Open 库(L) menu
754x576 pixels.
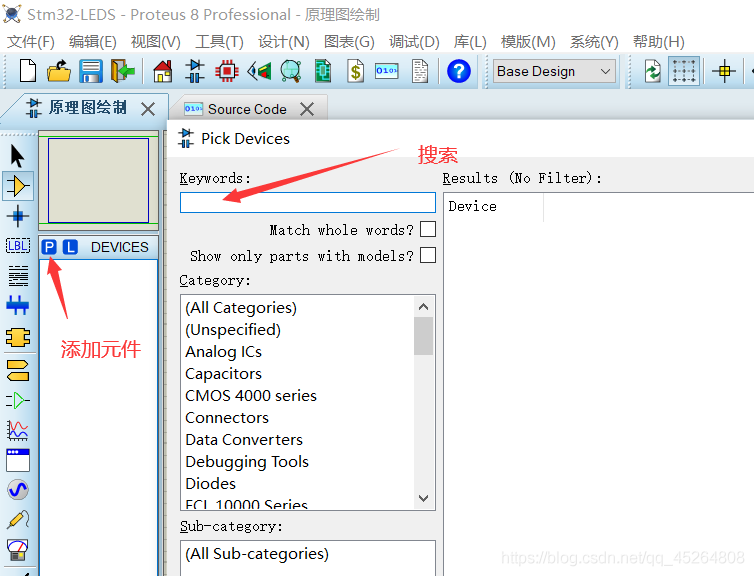(470, 42)
